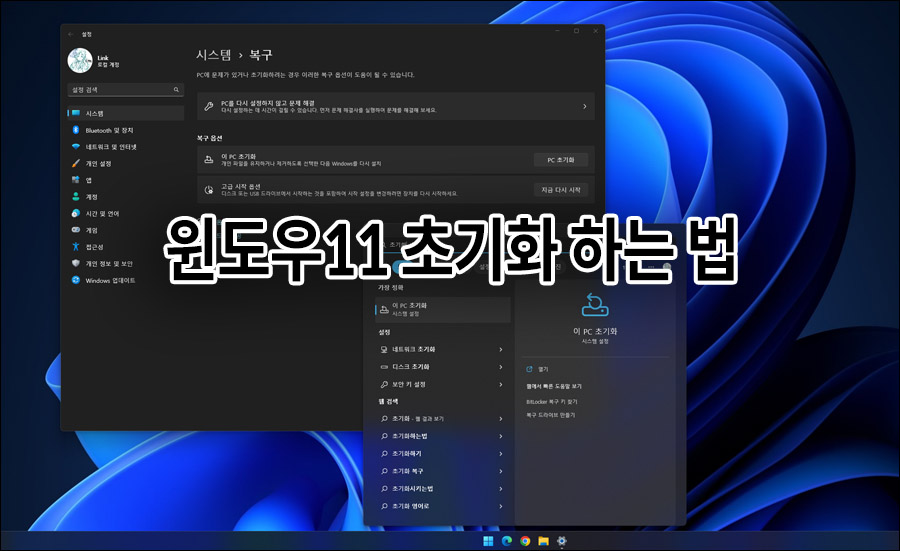900x551 pixels.
Task: Open the BitLocker 복구 키 찾기 link
Action: (x=552, y=402)
